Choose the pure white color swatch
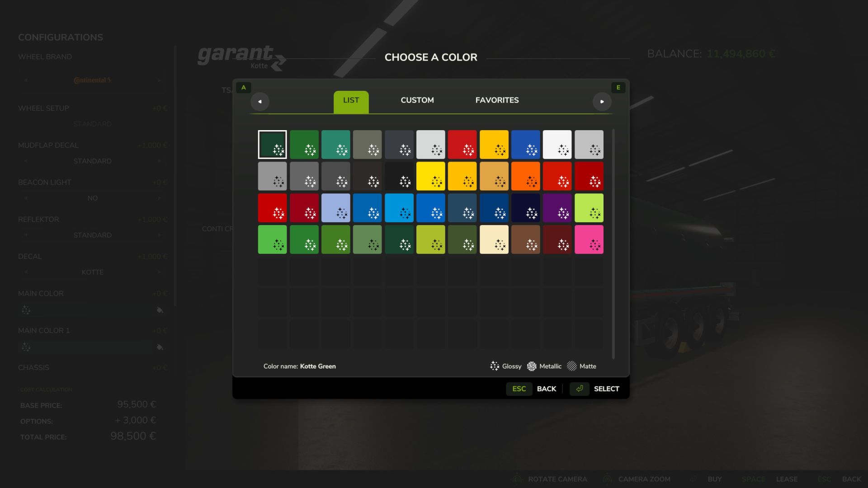This screenshot has height=488, width=868. coord(557,145)
